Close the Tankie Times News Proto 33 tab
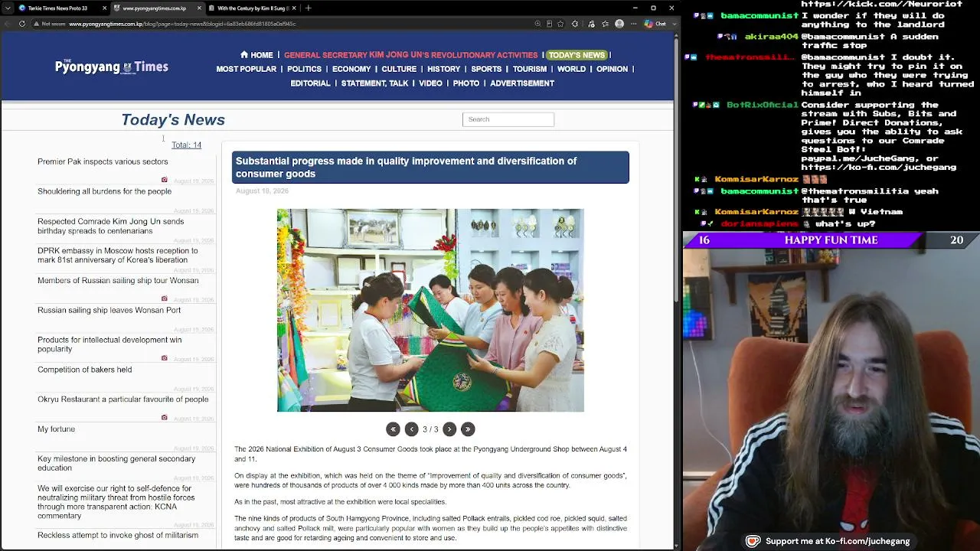Image resolution: width=980 pixels, height=551 pixels. coord(104,8)
